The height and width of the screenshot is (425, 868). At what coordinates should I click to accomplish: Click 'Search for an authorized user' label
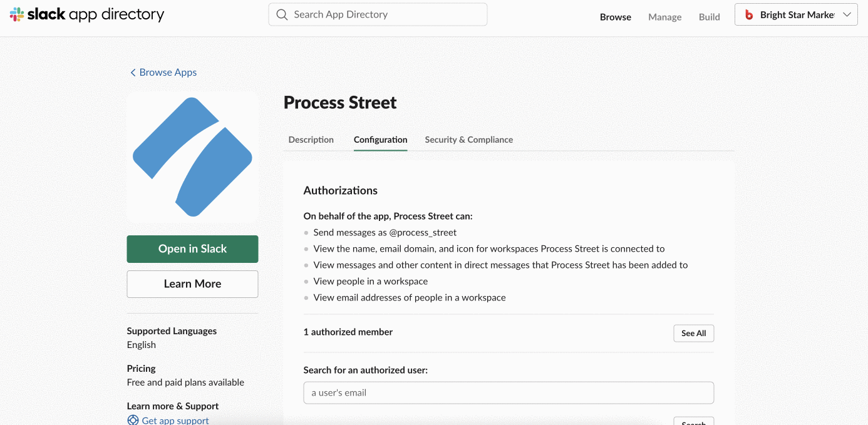(366, 370)
